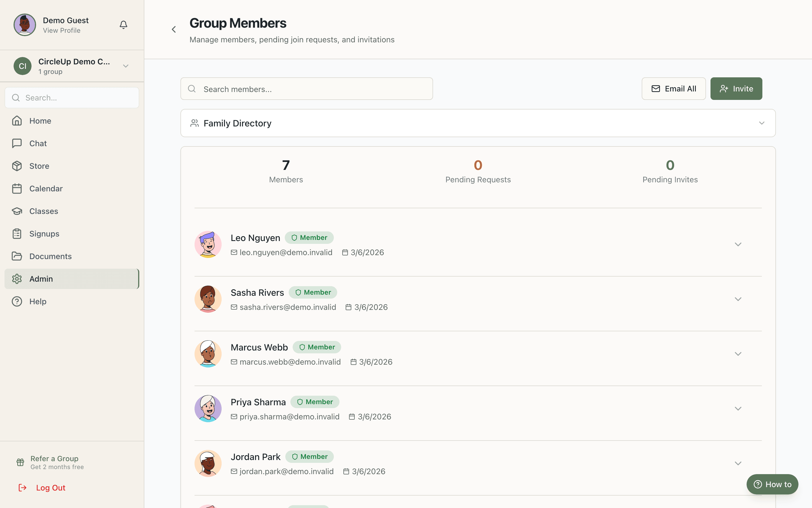Screen dimensions: 812x508
Task: Click the 0 Pending Invites stat
Action: 670,171
